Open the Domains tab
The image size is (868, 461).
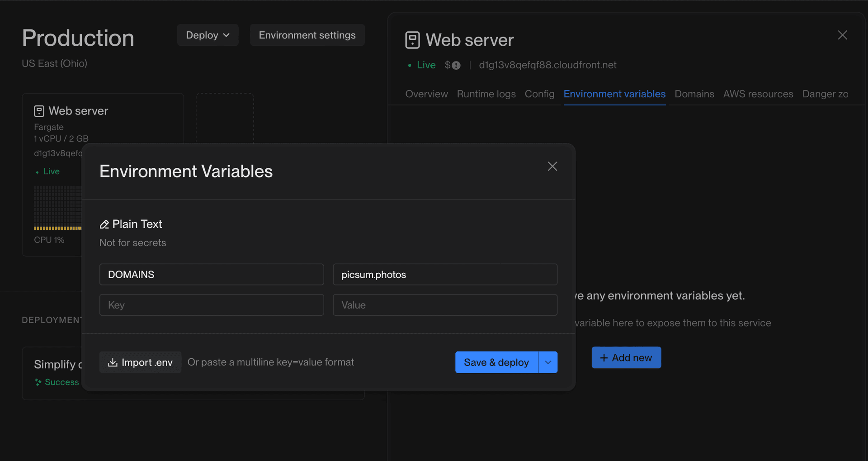coord(694,94)
